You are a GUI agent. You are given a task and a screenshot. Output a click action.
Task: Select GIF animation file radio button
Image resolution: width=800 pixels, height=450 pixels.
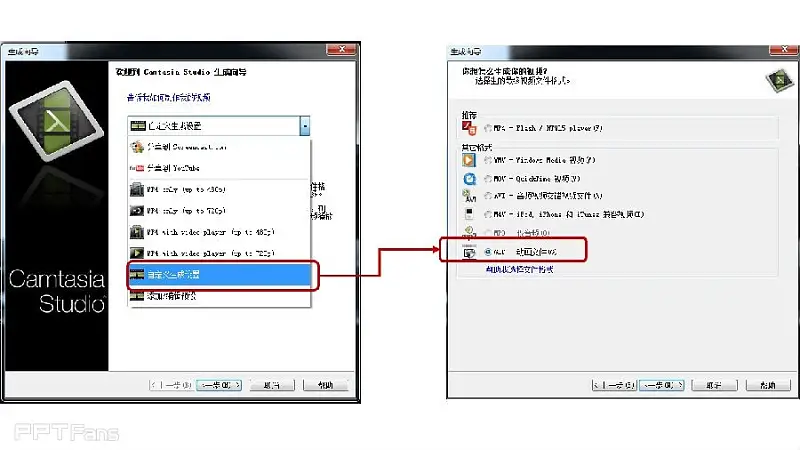click(x=488, y=252)
